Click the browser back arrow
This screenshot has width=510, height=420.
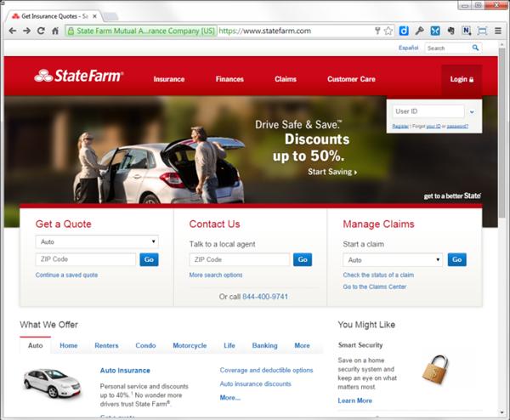pyautogui.click(x=12, y=31)
